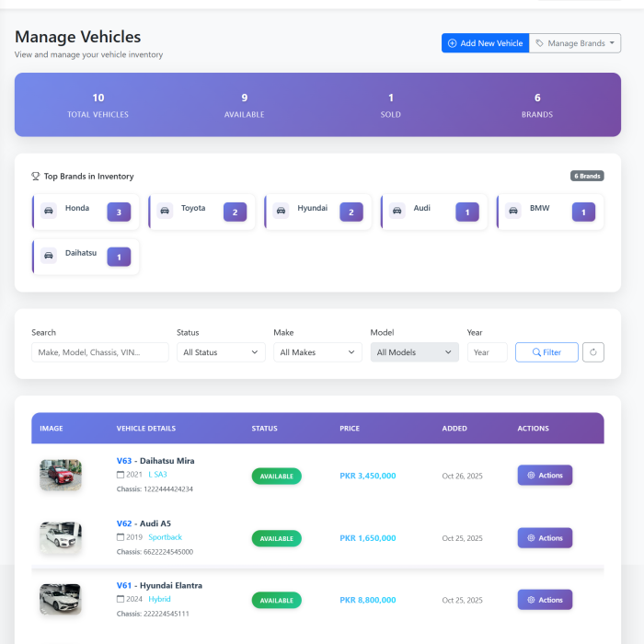
Task: Open the Manage Brands dropdown menu
Action: (575, 43)
